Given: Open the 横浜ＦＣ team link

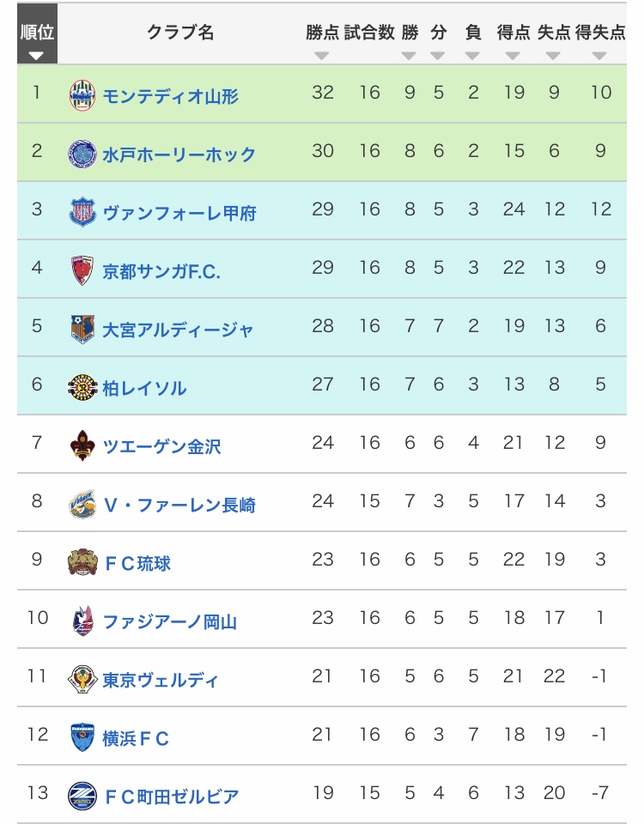Looking at the screenshot, I should (136, 738).
